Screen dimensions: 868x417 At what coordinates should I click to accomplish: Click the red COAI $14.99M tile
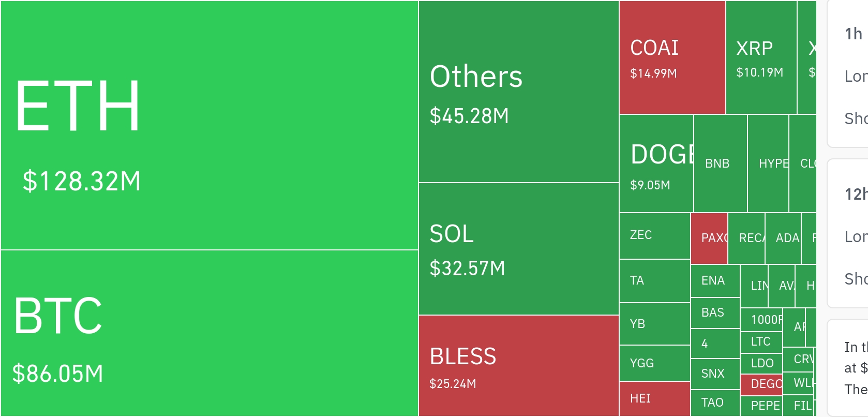coord(672,57)
